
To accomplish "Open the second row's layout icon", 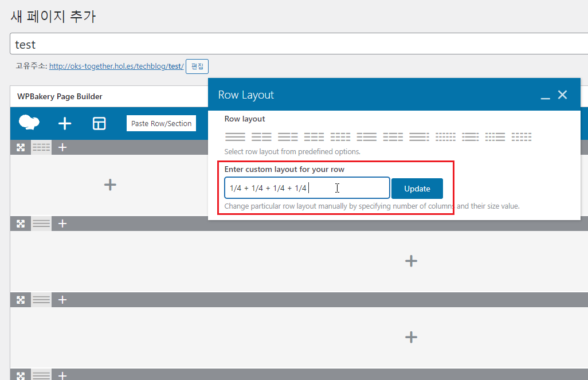I will 41,224.
